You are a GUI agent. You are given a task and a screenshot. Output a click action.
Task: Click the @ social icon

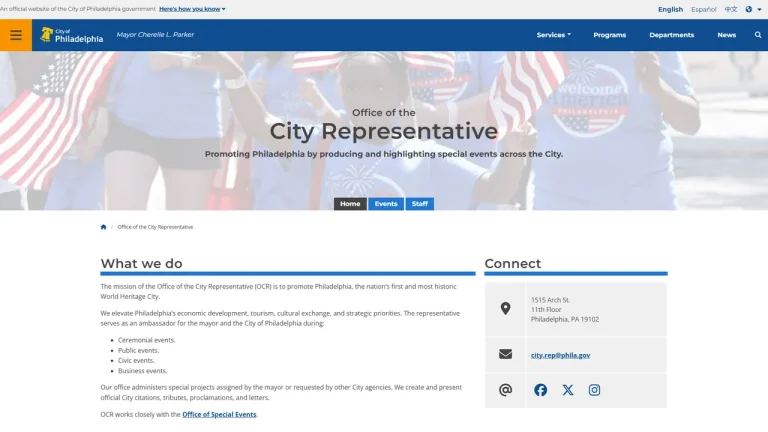(505, 390)
